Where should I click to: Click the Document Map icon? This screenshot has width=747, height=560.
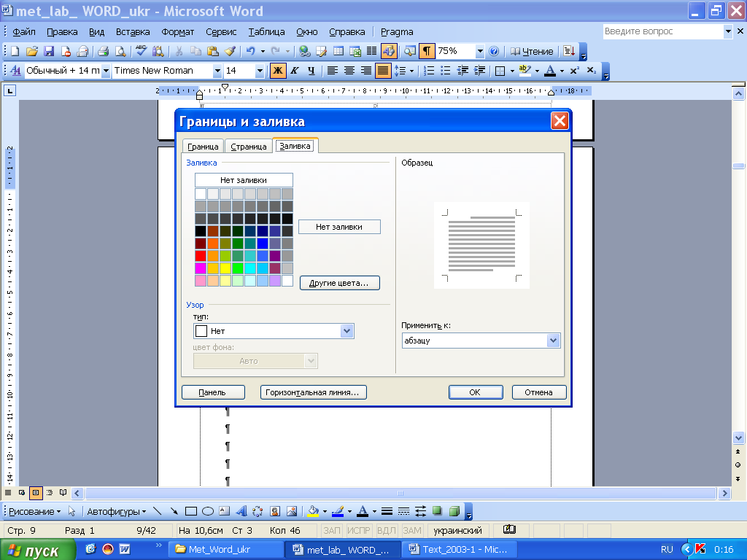(410, 51)
